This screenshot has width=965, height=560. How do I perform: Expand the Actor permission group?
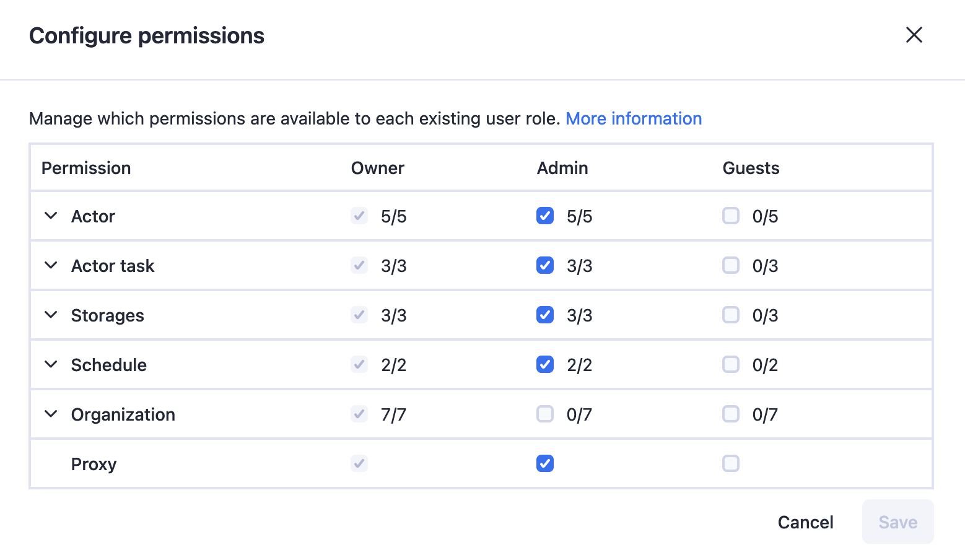pos(51,216)
